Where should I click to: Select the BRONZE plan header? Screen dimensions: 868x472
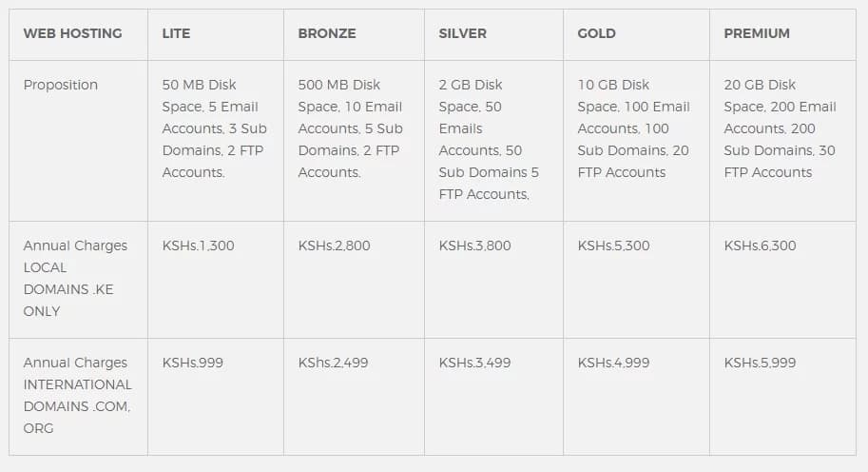pyautogui.click(x=327, y=33)
